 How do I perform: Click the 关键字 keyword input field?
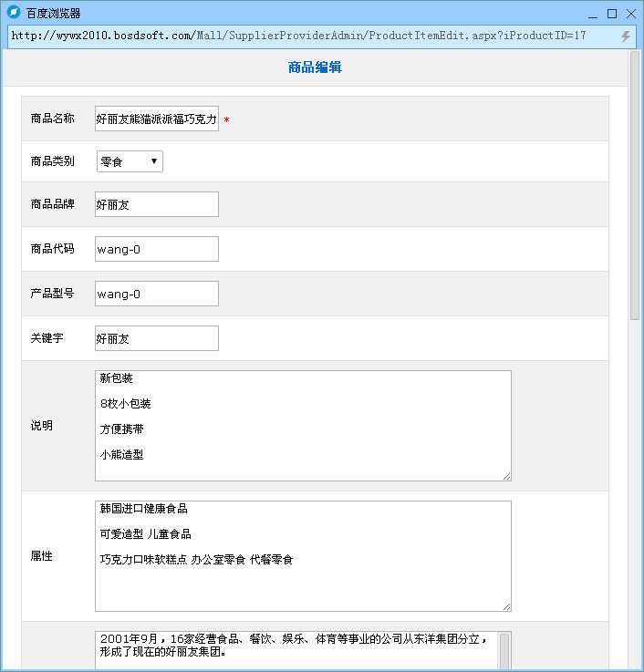coord(157,338)
